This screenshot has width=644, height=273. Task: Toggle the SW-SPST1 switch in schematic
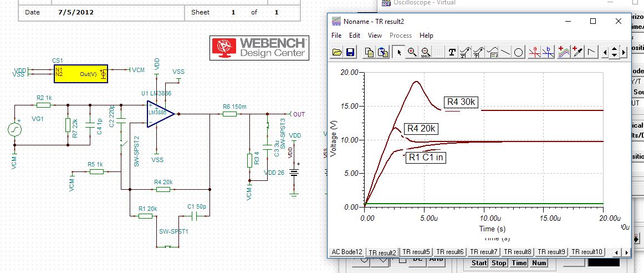(x=168, y=246)
